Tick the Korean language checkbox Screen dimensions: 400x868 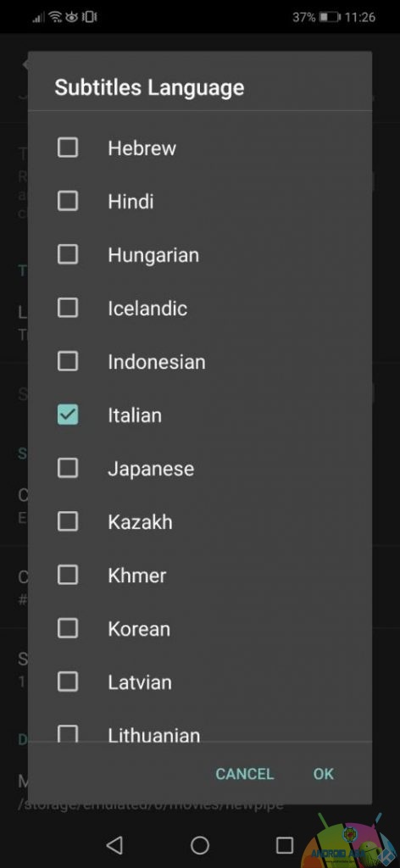[68, 628]
